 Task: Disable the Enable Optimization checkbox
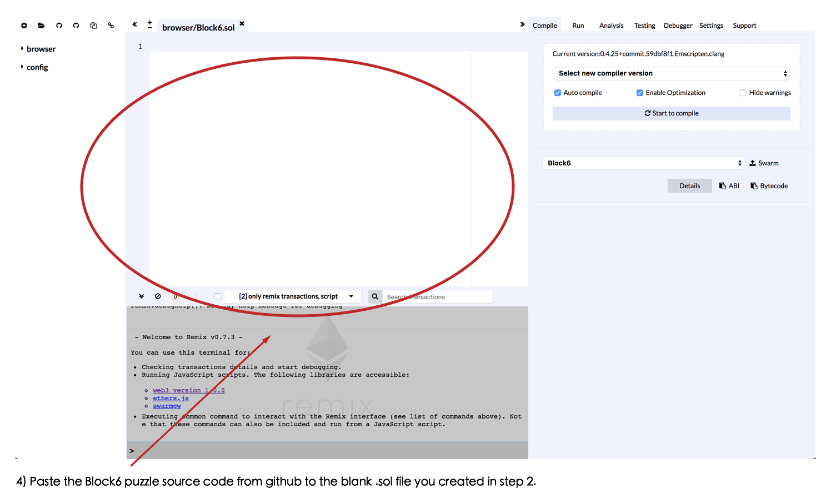[x=640, y=93]
